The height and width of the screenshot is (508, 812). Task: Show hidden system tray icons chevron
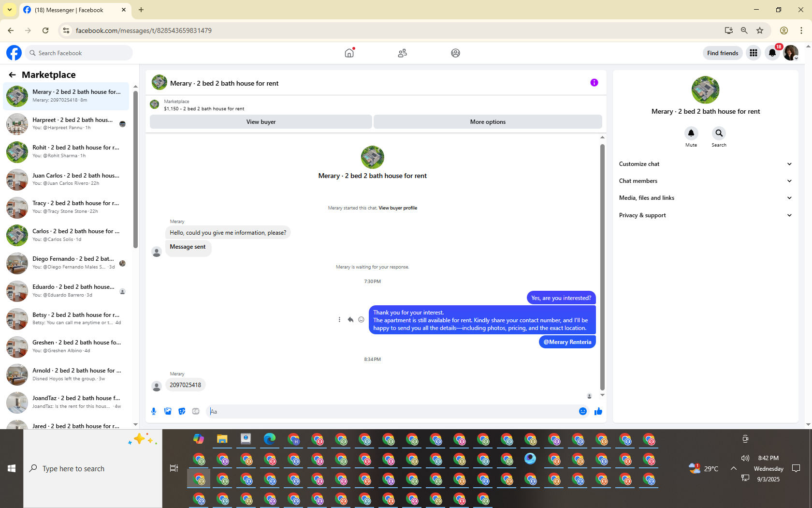click(x=733, y=468)
